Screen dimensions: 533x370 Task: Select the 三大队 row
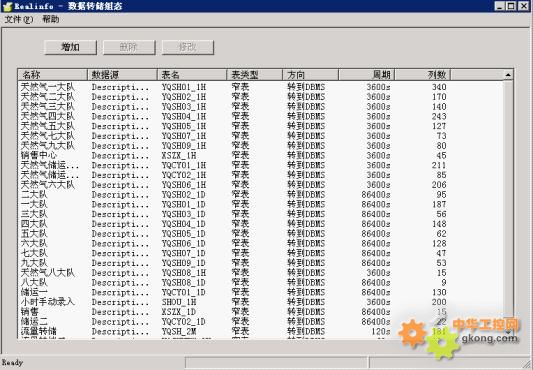pyautogui.click(x=260, y=214)
